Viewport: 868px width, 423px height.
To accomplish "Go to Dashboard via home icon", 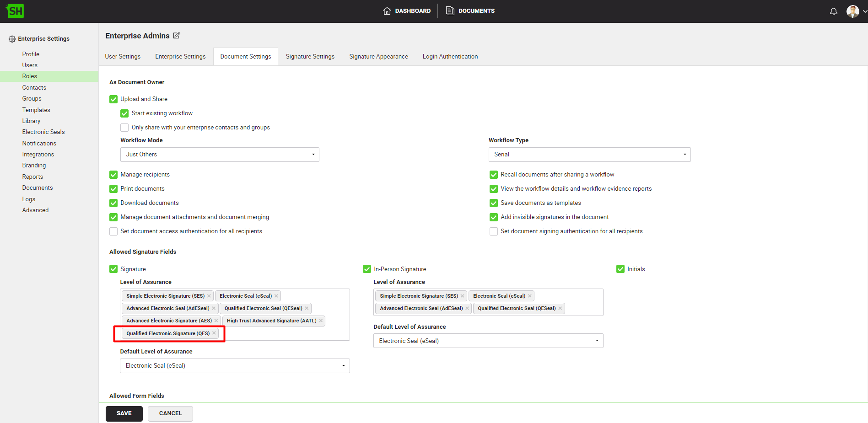I will click(x=387, y=11).
